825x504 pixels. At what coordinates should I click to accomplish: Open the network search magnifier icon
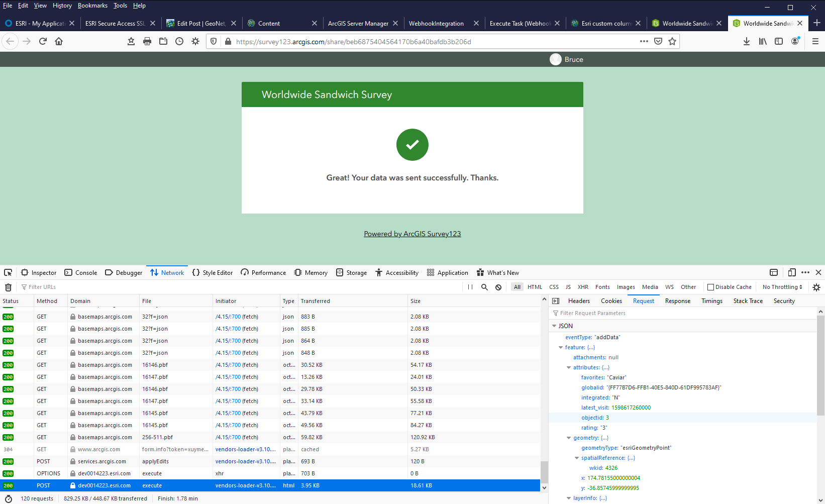click(x=484, y=287)
